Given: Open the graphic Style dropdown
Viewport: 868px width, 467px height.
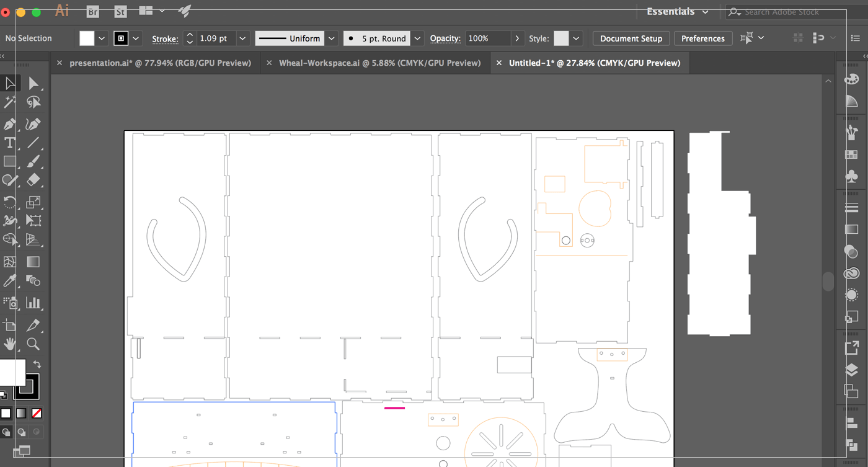Looking at the screenshot, I should [x=576, y=38].
